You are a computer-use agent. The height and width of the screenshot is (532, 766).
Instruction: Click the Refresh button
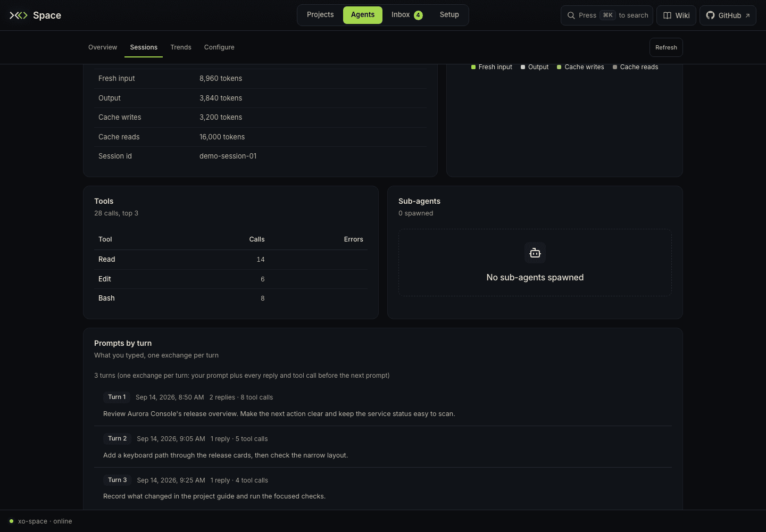tap(666, 47)
